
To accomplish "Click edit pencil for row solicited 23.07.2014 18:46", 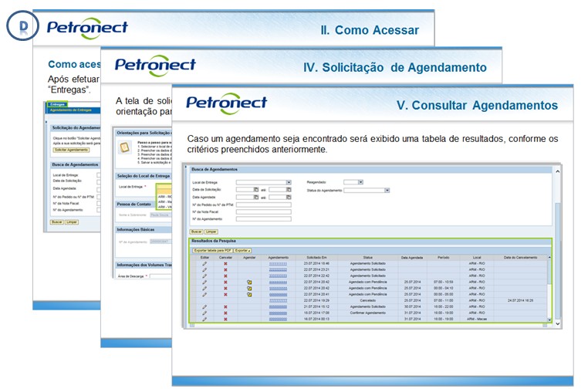I will [x=204, y=264].
